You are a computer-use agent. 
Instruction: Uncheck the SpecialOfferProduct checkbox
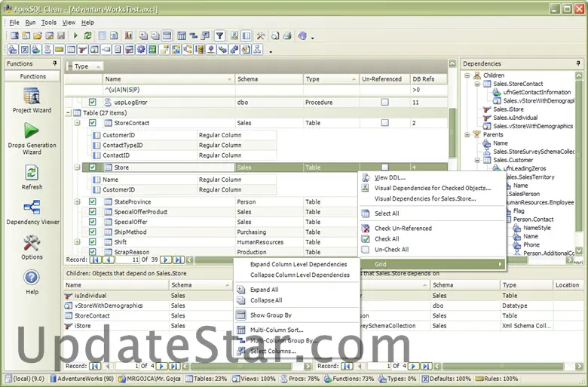[92, 212]
